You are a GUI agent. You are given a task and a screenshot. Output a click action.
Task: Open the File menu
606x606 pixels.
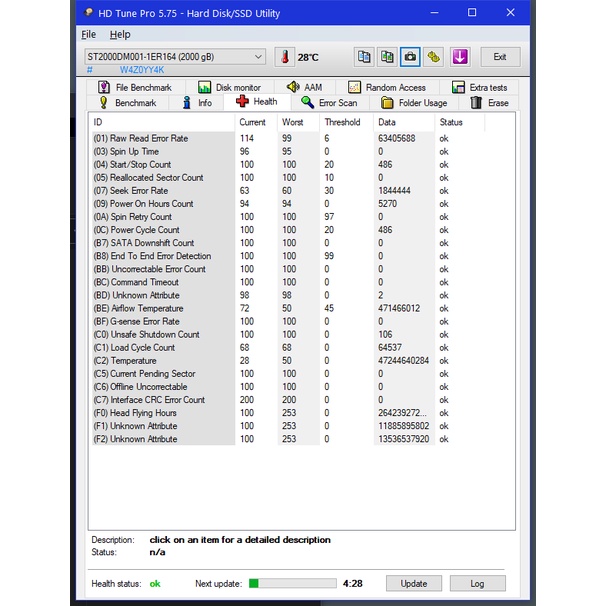click(x=89, y=34)
